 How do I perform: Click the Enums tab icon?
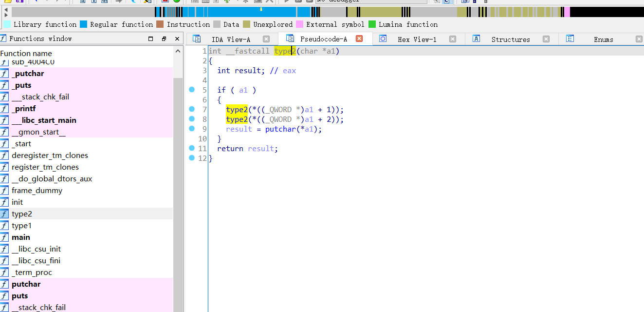(x=570, y=39)
